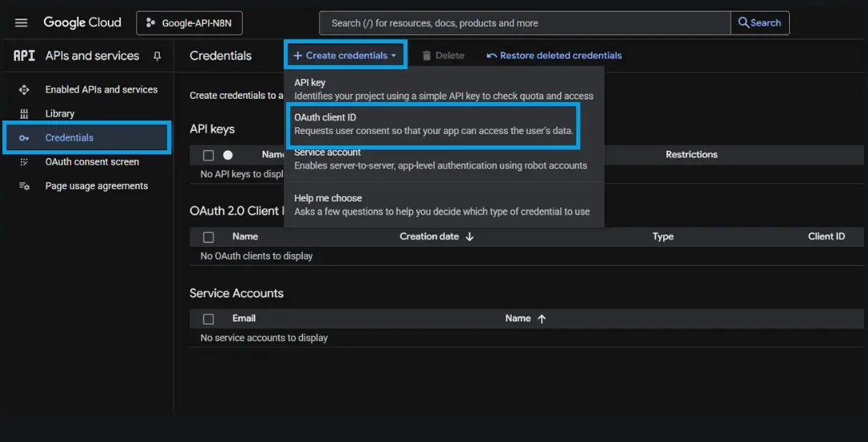Expand the Create credentials dropdown
This screenshot has width=868, height=442.
(x=346, y=55)
